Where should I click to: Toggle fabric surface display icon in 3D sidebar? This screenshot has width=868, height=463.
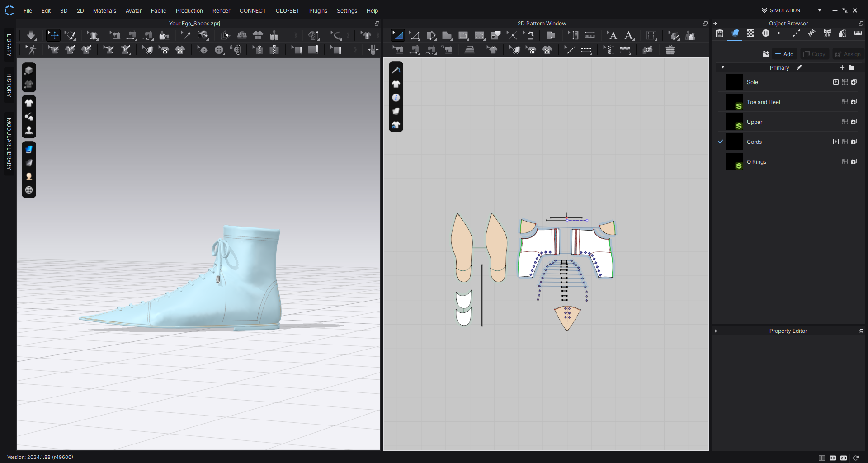tap(29, 149)
